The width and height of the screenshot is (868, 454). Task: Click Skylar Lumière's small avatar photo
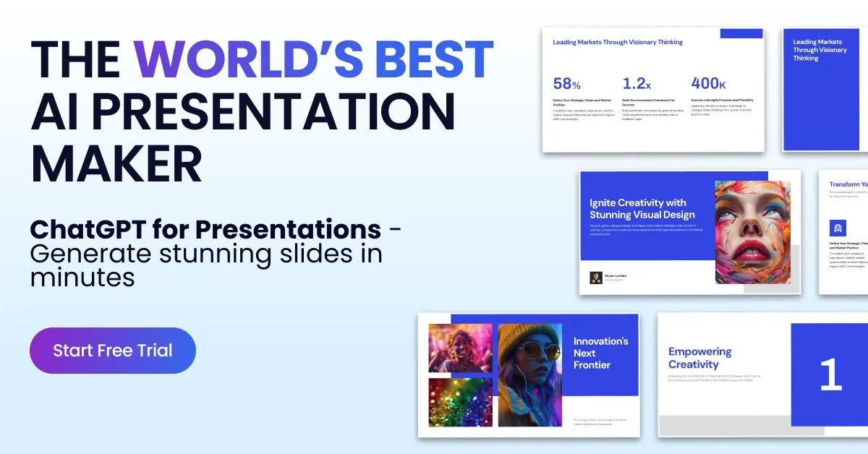click(x=596, y=278)
